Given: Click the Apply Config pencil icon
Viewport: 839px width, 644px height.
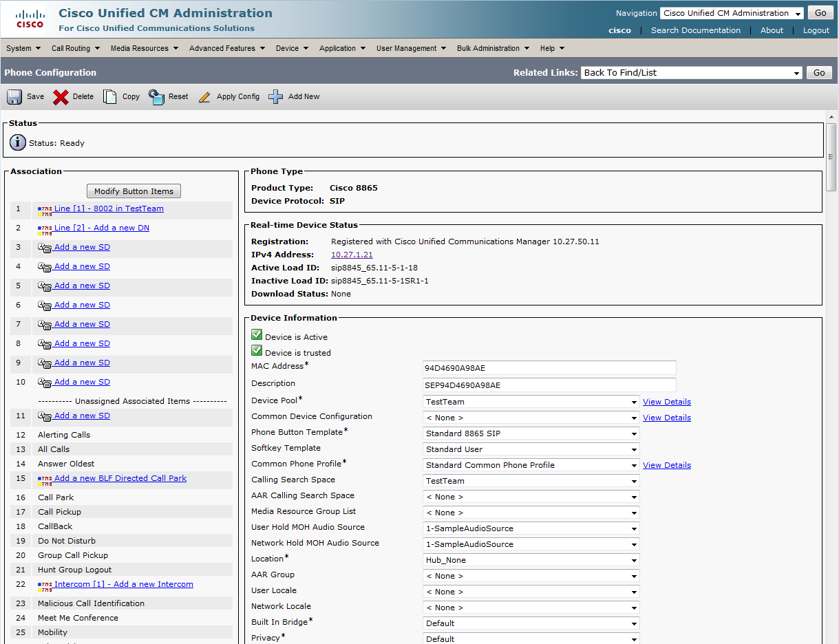Looking at the screenshot, I should (x=204, y=97).
